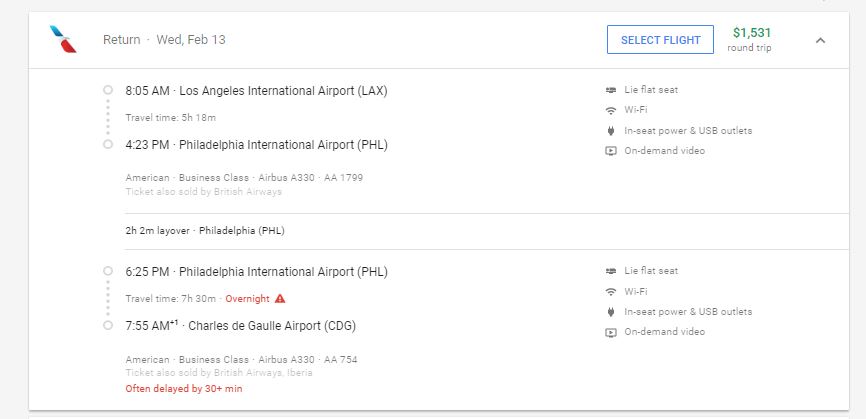The height and width of the screenshot is (419, 866).
Task: Click the "Often delayed by 30+ min" notice
Action: [184, 388]
